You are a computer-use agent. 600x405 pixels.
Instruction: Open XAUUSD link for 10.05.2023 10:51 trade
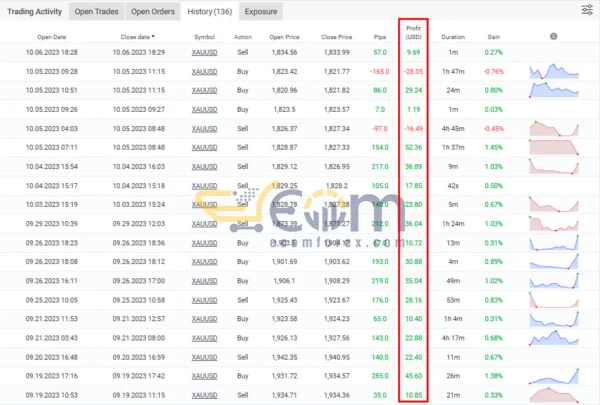tap(204, 90)
